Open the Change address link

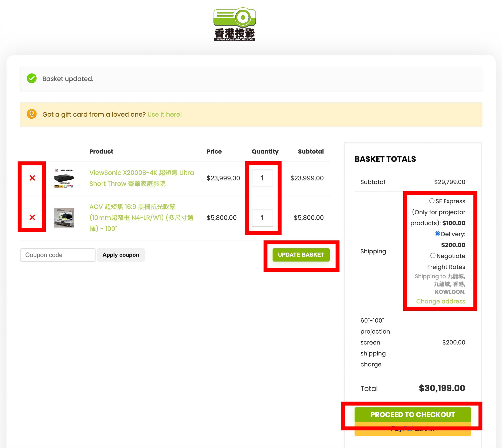coord(441,301)
